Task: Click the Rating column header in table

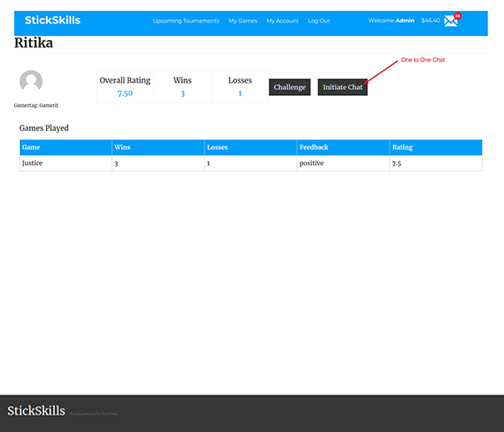Action: pos(401,148)
